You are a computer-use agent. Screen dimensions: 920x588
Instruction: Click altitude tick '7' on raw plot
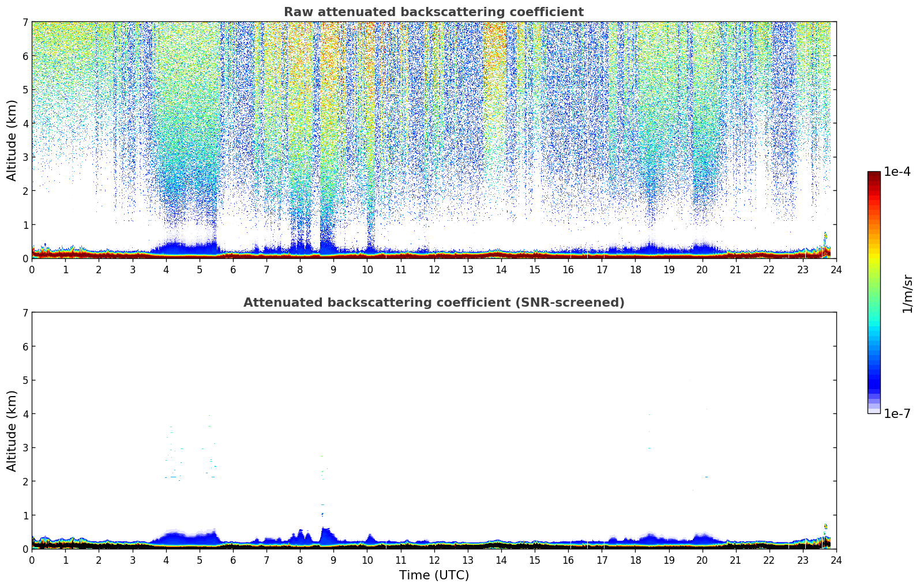click(x=25, y=22)
